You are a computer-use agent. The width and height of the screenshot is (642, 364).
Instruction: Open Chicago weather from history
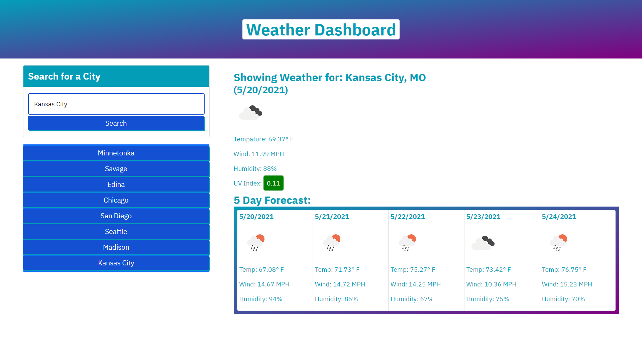point(116,200)
